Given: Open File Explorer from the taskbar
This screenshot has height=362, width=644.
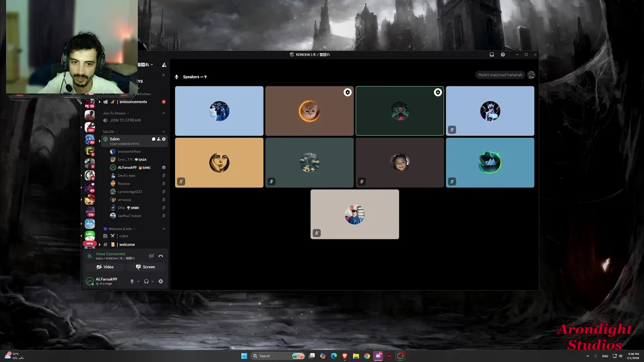Looking at the screenshot, I should (x=356, y=356).
